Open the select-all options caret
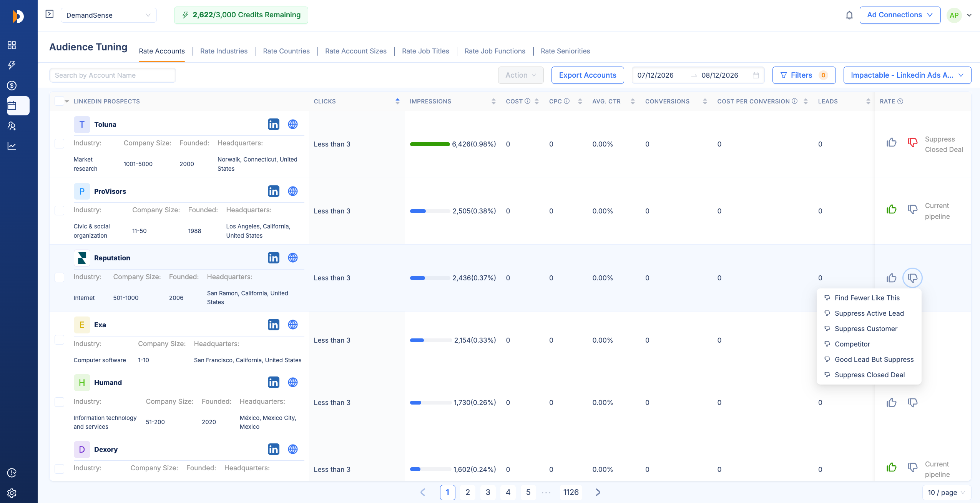 click(x=67, y=102)
